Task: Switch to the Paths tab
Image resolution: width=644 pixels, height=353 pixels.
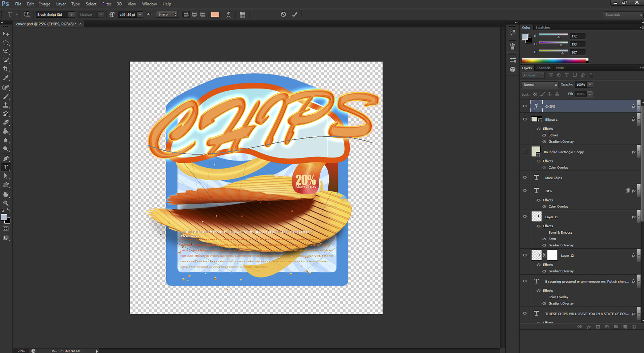Action: [560, 68]
